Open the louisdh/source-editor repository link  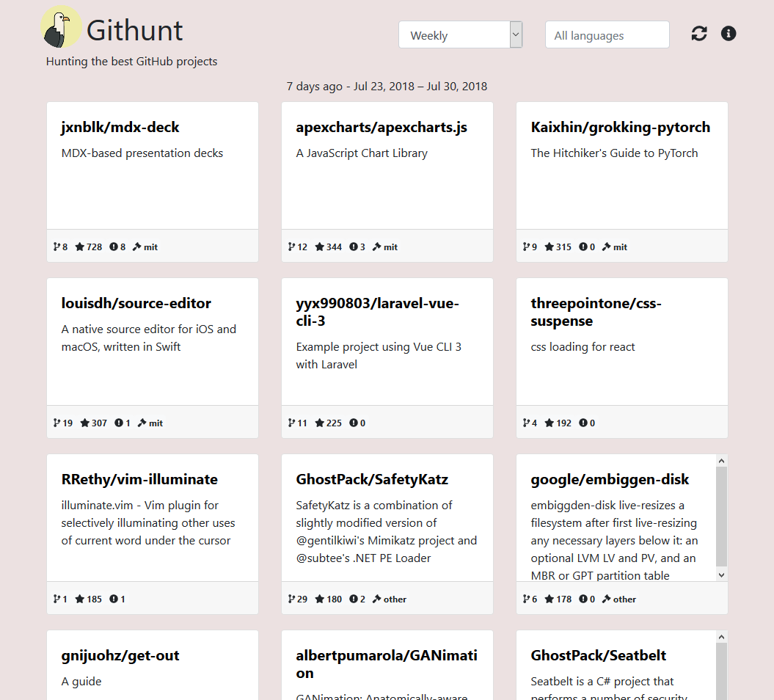click(136, 303)
